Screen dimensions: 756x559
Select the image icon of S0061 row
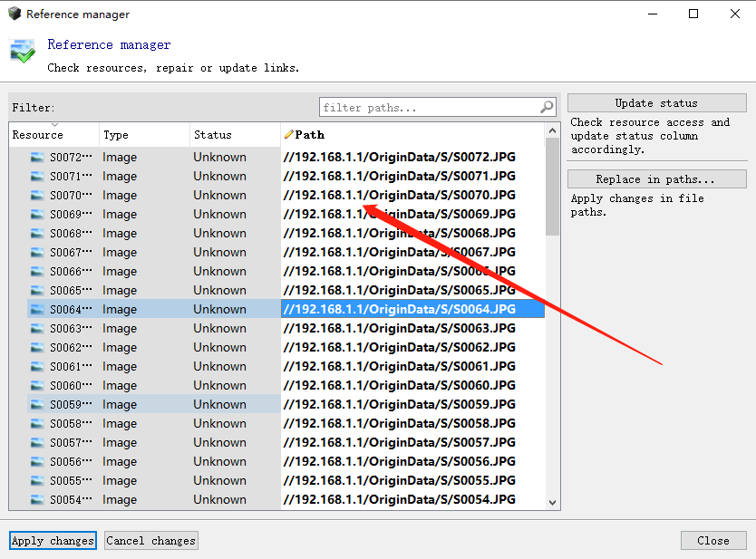tap(37, 366)
